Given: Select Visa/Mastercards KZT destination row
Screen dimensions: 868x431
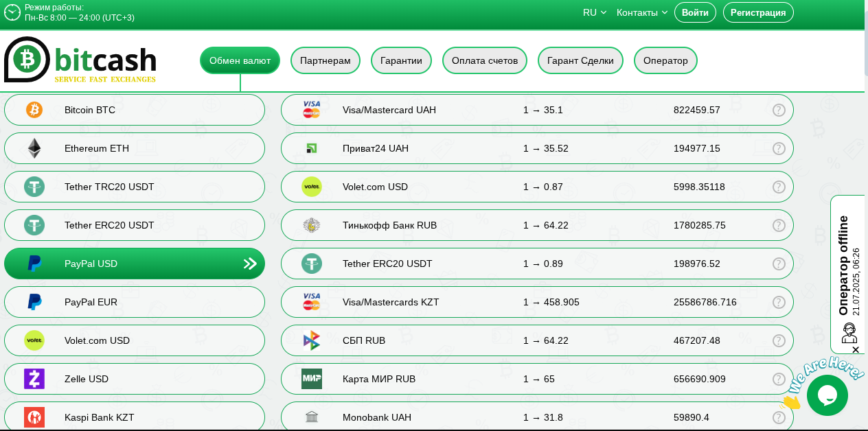Looking at the screenshot, I should (x=537, y=302).
